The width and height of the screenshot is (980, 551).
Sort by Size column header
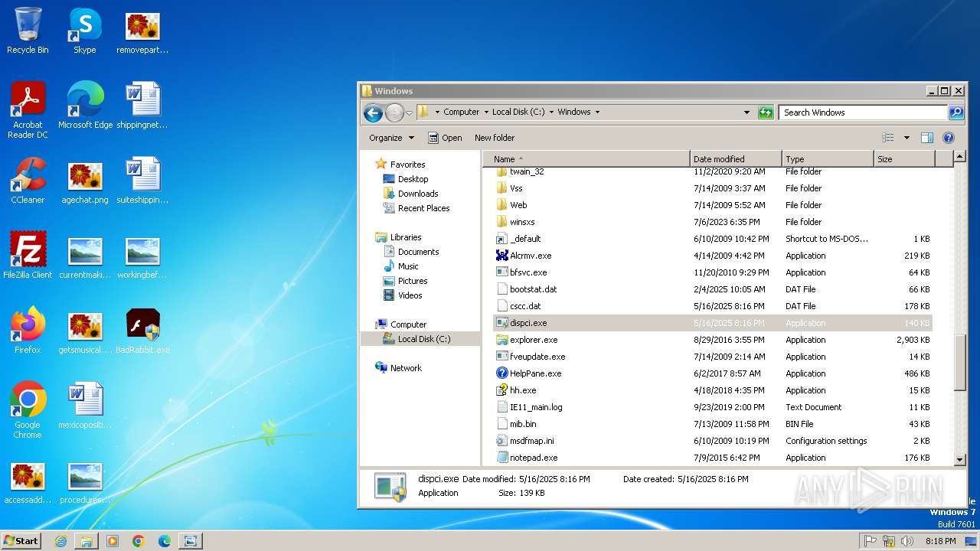tap(904, 159)
